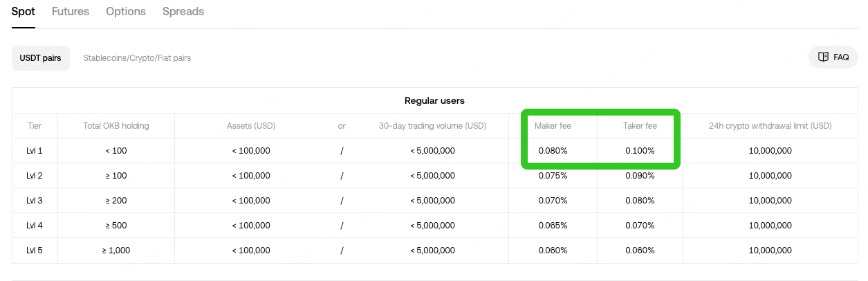The height and width of the screenshot is (281, 868).
Task: Open the FAQ button
Action: pyautogui.click(x=833, y=57)
